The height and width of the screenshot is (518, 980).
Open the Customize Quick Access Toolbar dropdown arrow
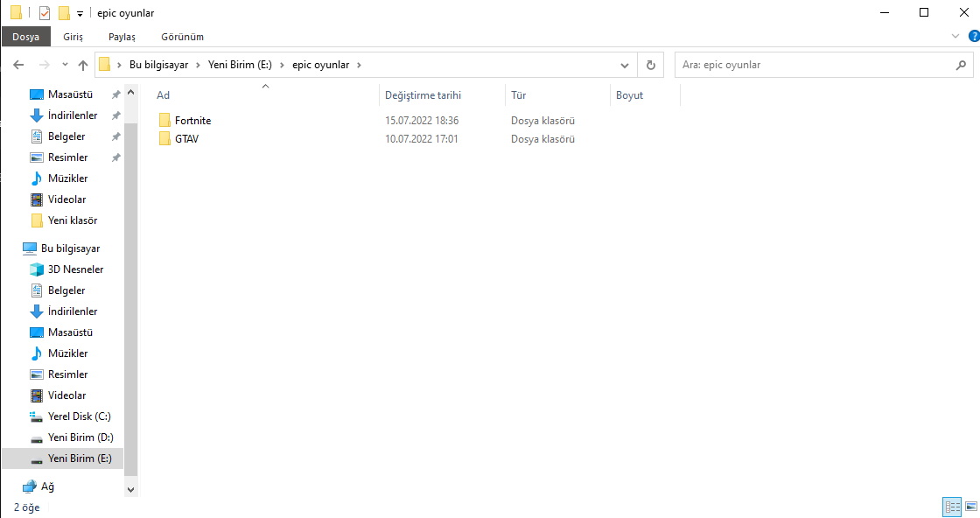80,13
